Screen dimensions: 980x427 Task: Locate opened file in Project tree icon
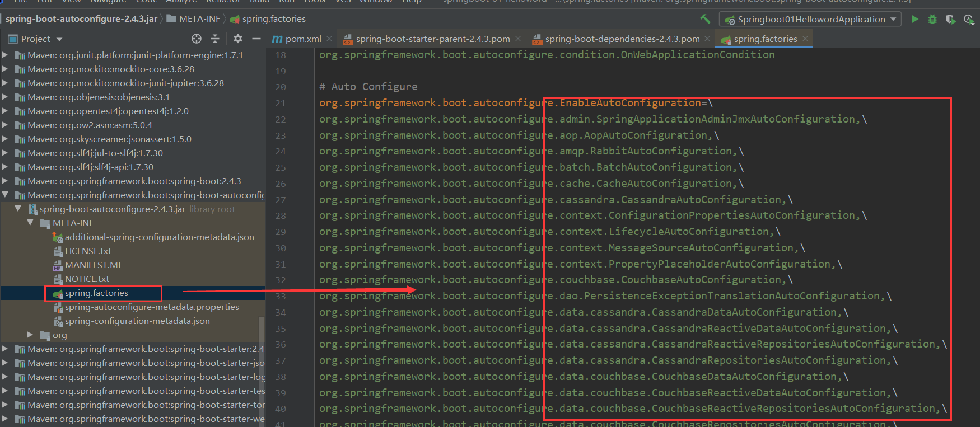(x=197, y=39)
